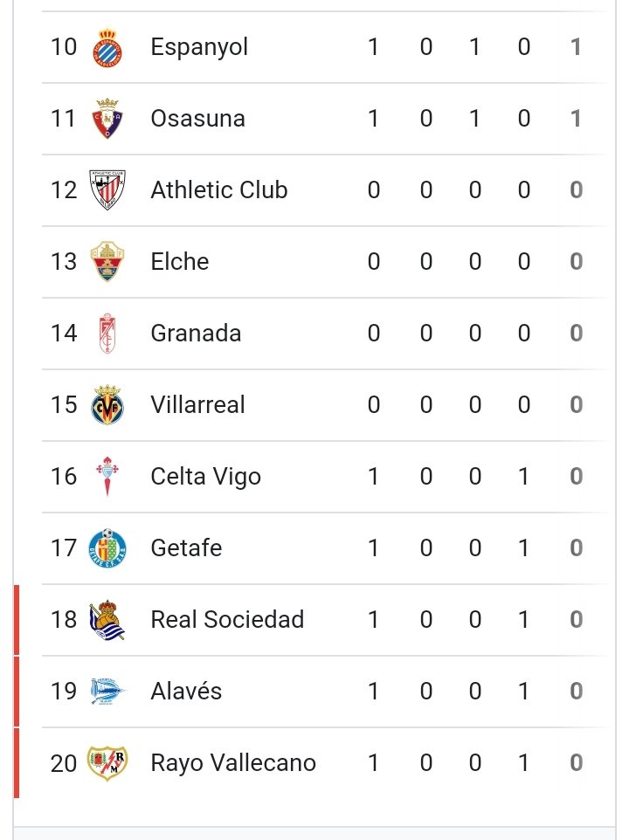The width and height of the screenshot is (629, 840).
Task: Click the Celta Vigo crest
Action: tap(108, 477)
